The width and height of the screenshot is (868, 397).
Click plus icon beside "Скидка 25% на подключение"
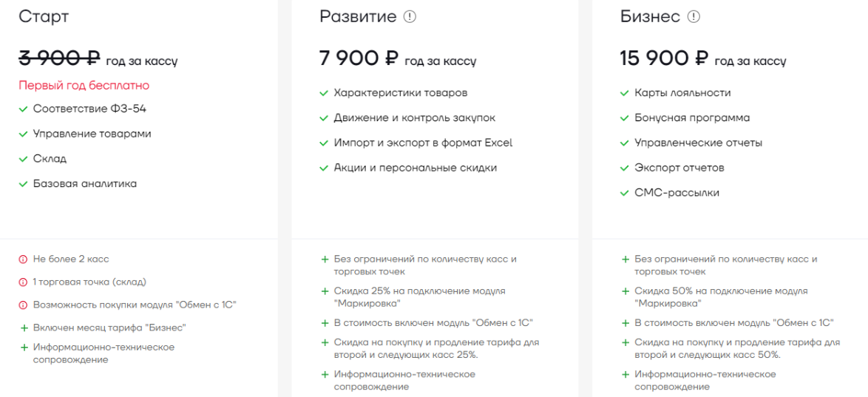pos(324,291)
